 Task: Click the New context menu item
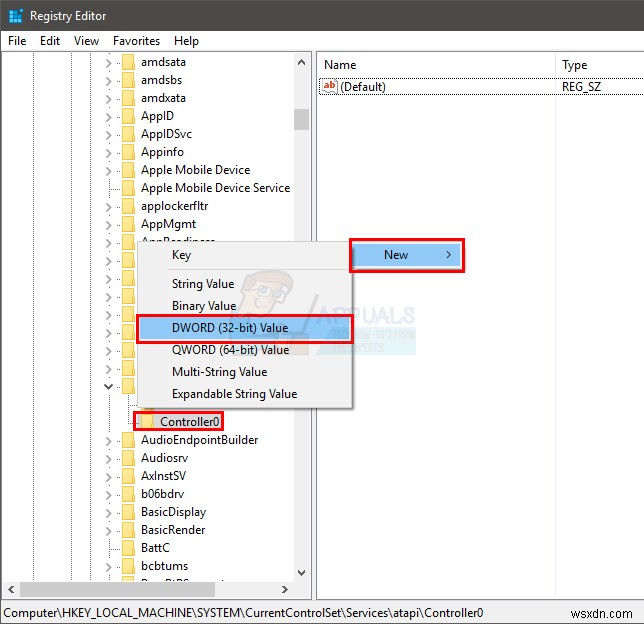coord(407,255)
